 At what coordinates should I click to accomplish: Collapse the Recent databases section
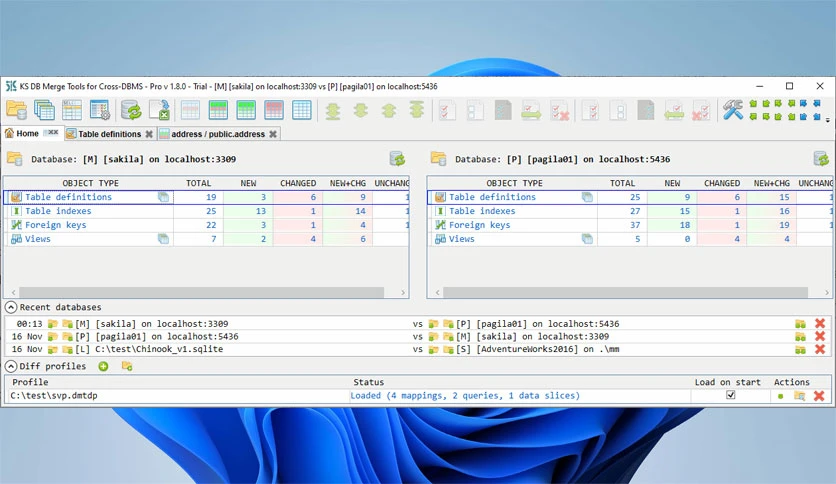point(10,307)
